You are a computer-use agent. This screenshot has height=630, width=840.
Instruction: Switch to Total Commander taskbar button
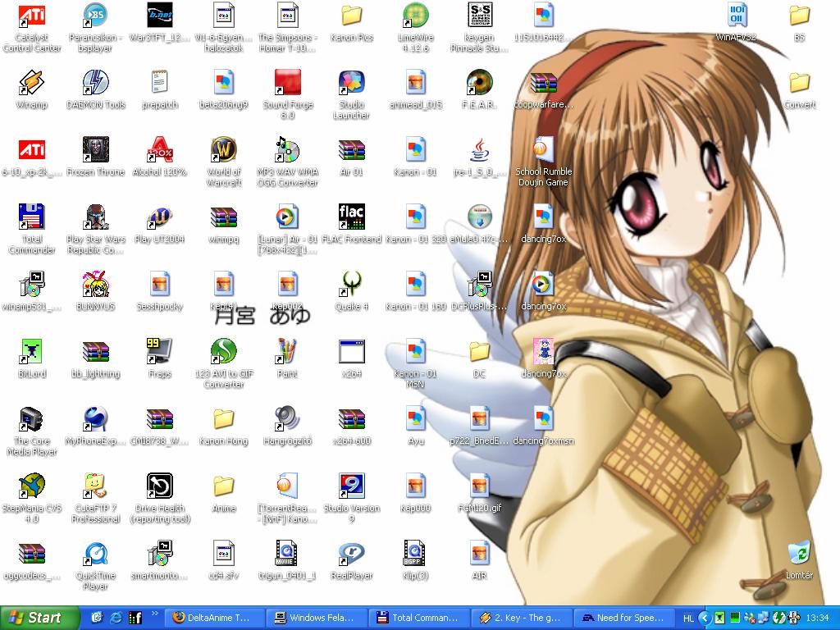point(418,618)
